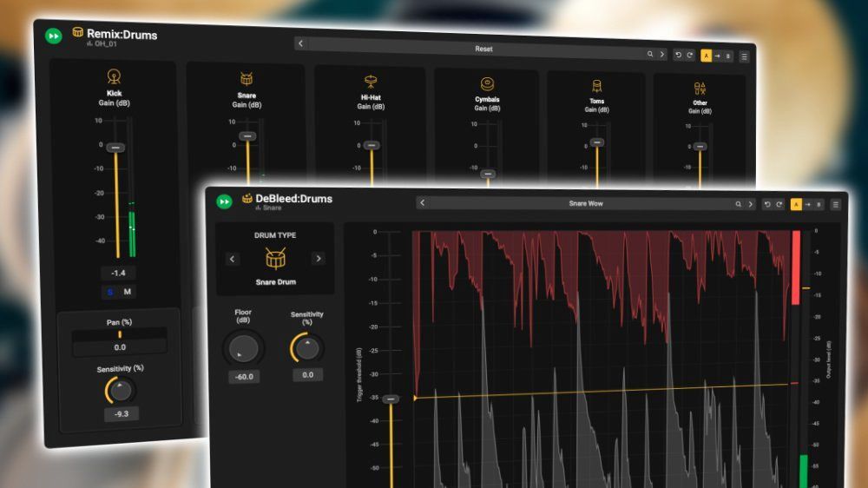Image resolution: width=868 pixels, height=488 pixels.
Task: Solo the Kick channel
Action: [109, 292]
